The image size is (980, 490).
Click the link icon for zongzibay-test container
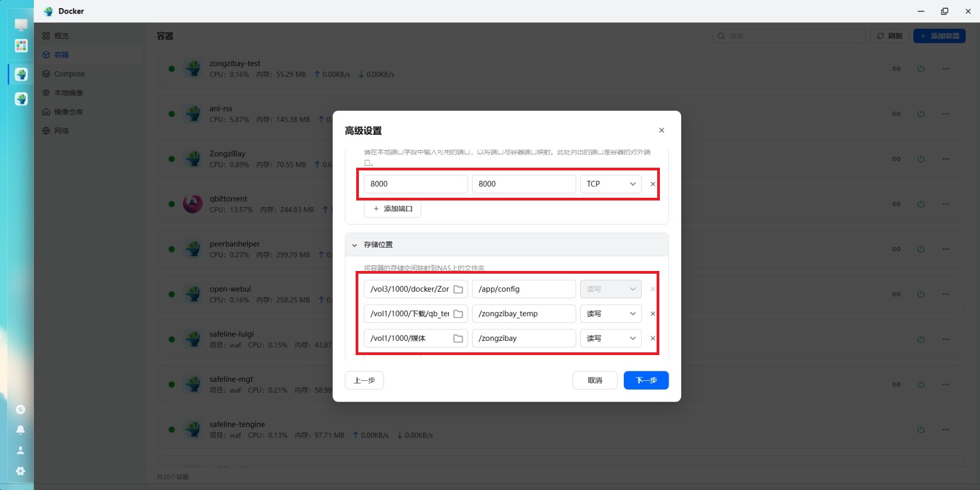(896, 69)
